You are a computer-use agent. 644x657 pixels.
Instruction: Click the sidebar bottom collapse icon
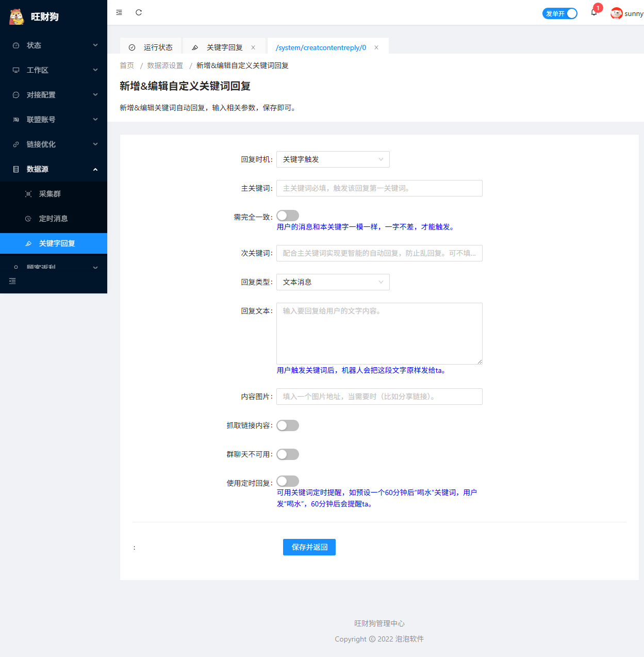12,281
